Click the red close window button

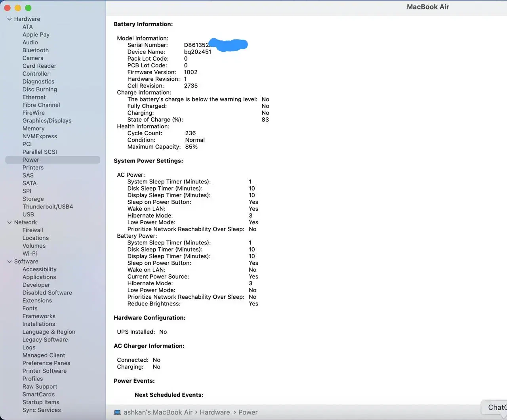7,8
